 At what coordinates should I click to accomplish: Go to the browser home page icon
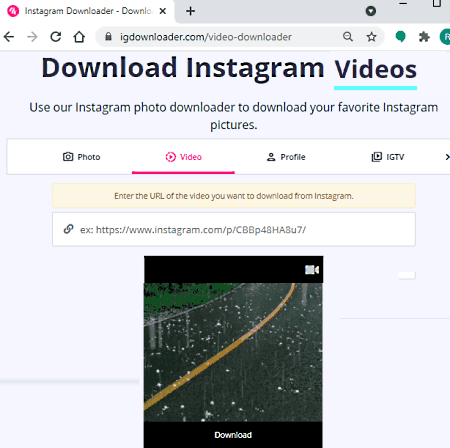click(x=79, y=37)
